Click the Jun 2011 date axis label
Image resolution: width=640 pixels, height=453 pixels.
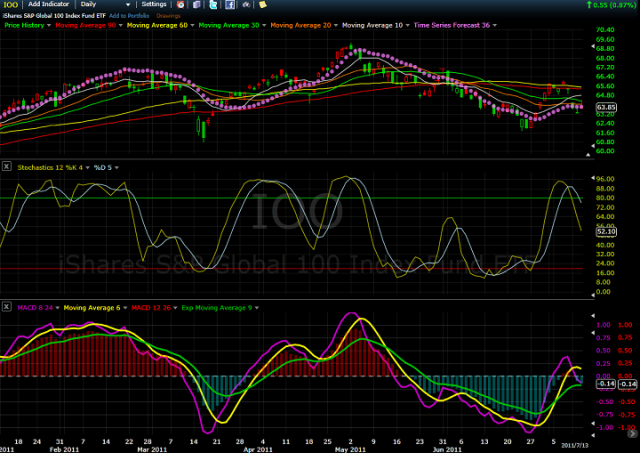click(x=447, y=449)
